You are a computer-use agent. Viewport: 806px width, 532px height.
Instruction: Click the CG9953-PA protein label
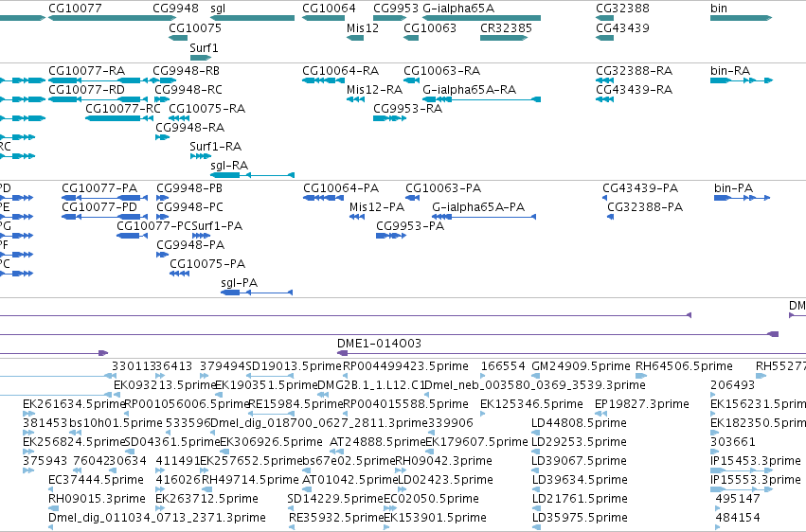tap(410, 226)
